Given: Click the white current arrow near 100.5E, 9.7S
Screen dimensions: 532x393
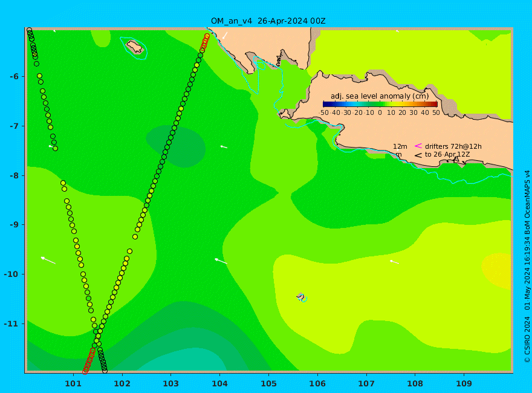Looking at the screenshot, I should [48, 261].
